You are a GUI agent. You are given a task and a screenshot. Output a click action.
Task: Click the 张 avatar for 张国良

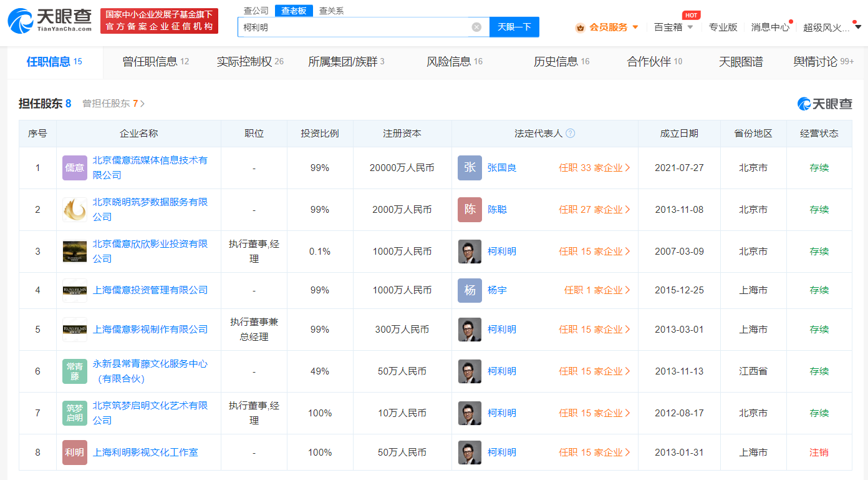click(470, 168)
